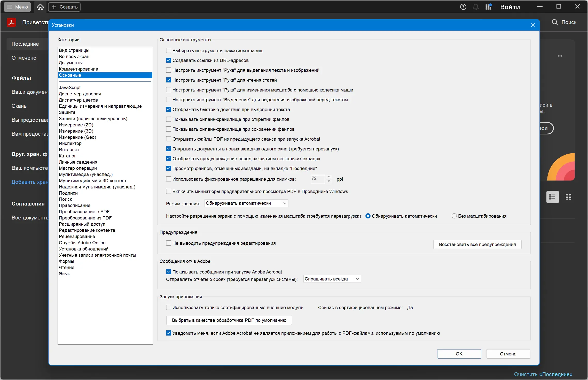Click the Adobe Acrobat logo icon
The image size is (588, 380).
click(11, 22)
